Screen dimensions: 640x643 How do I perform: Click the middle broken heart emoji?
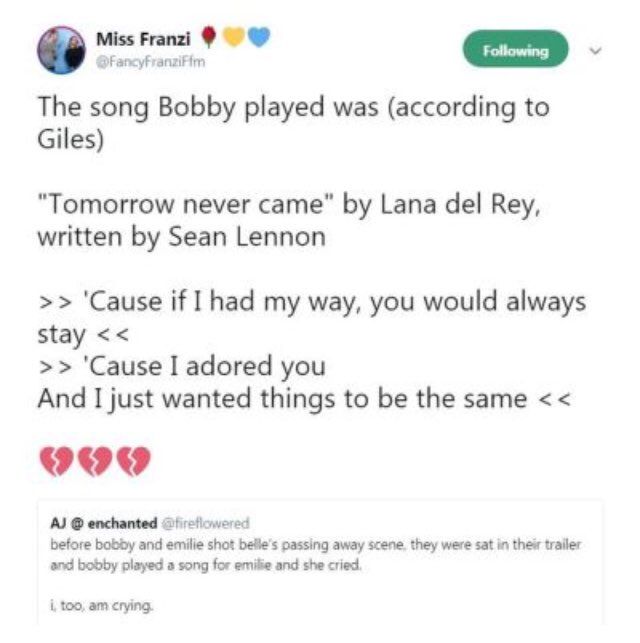[94, 462]
